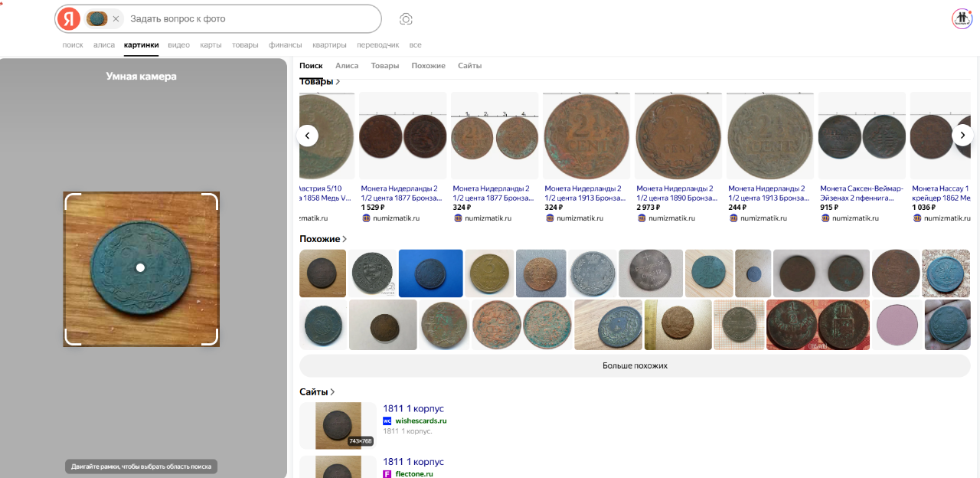The height and width of the screenshot is (478, 980).
Task: Open the first 1811 1 корпус link
Action: click(413, 409)
